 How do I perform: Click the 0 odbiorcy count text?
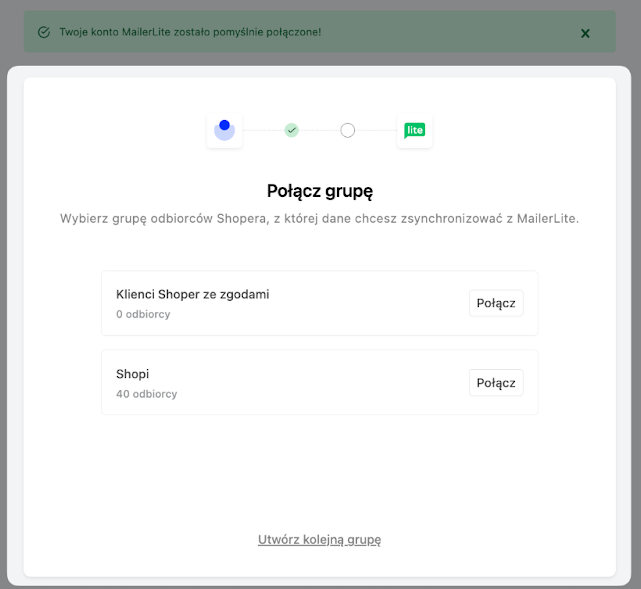(x=143, y=314)
